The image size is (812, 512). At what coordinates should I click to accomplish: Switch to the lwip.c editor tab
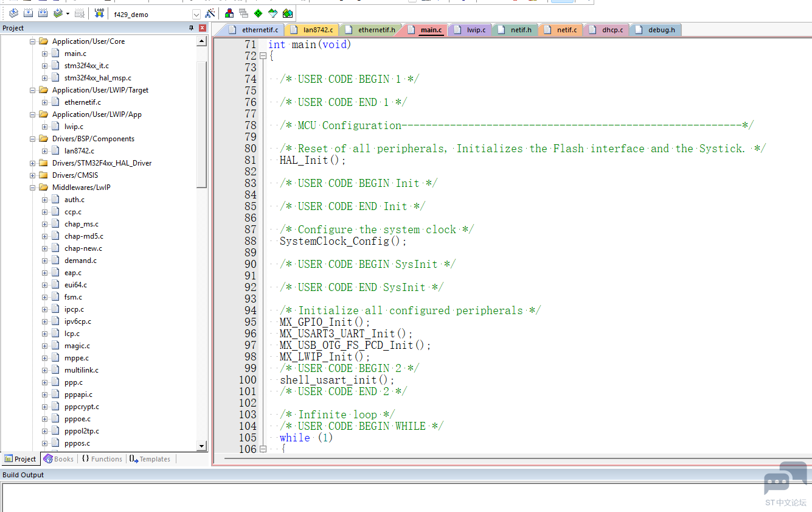(470, 30)
